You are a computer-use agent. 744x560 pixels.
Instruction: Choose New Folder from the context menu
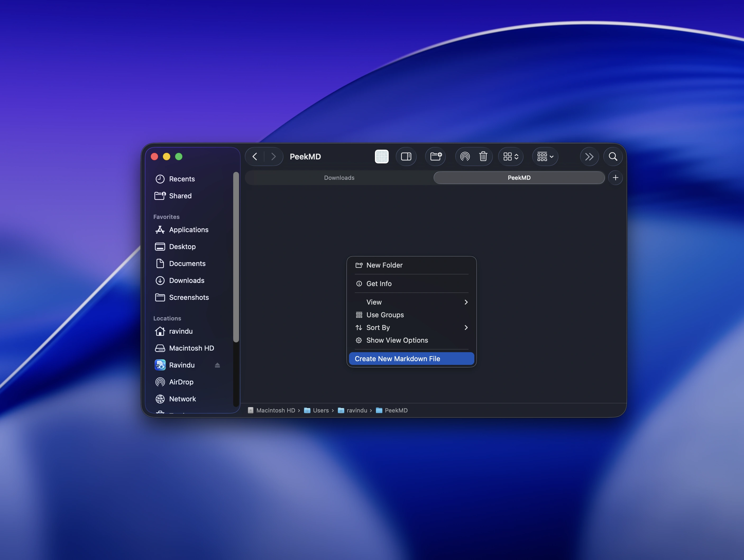(411, 265)
